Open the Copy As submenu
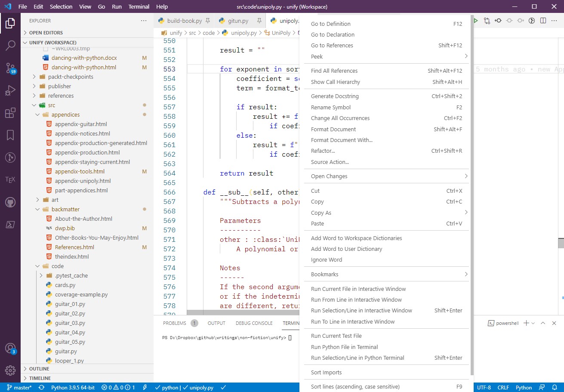Image resolution: width=564 pixels, height=392 pixels. [x=387, y=213]
